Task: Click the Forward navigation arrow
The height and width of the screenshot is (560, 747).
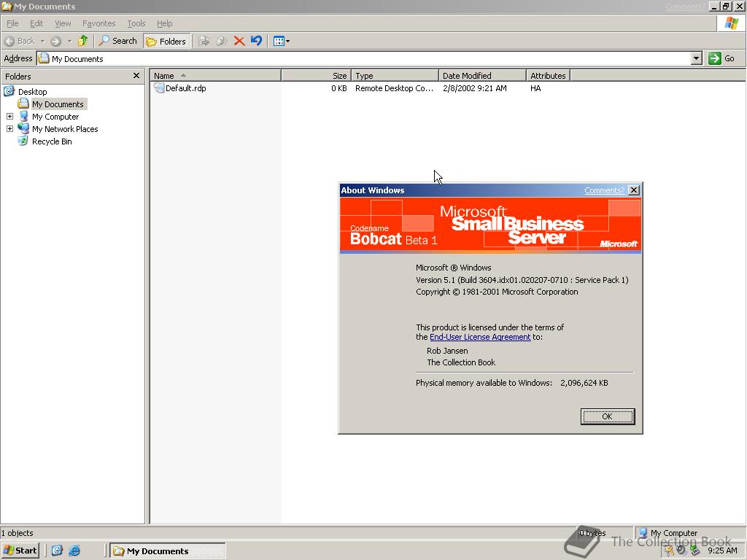Action: click(x=55, y=41)
